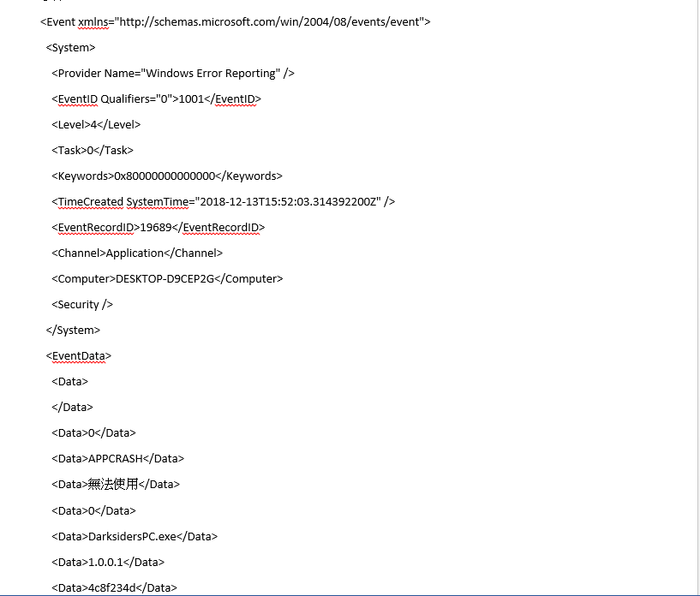
Task: Click the <Security /> line
Action: [x=82, y=305]
